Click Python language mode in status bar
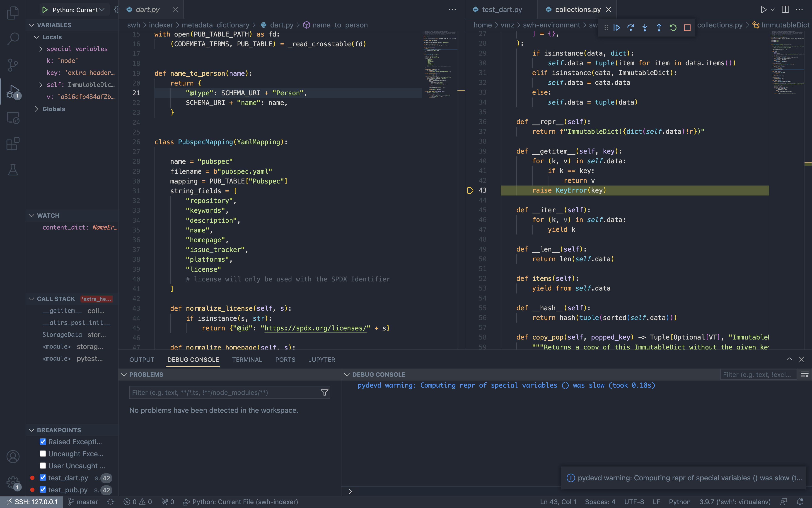Viewport: 812px width, 508px height. 679,502
